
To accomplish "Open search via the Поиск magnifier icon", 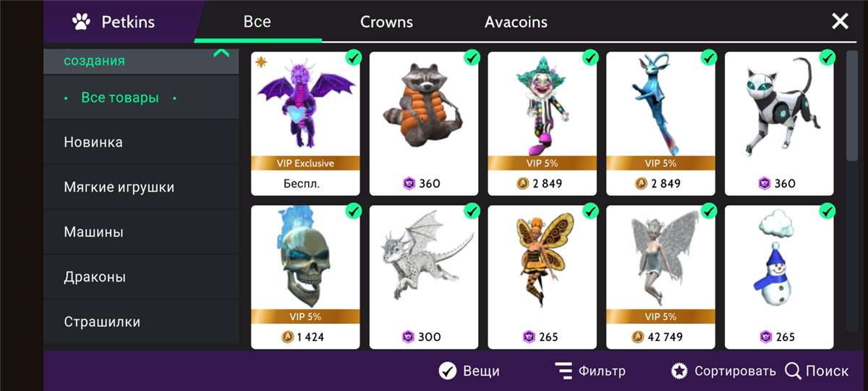I will pos(793,371).
